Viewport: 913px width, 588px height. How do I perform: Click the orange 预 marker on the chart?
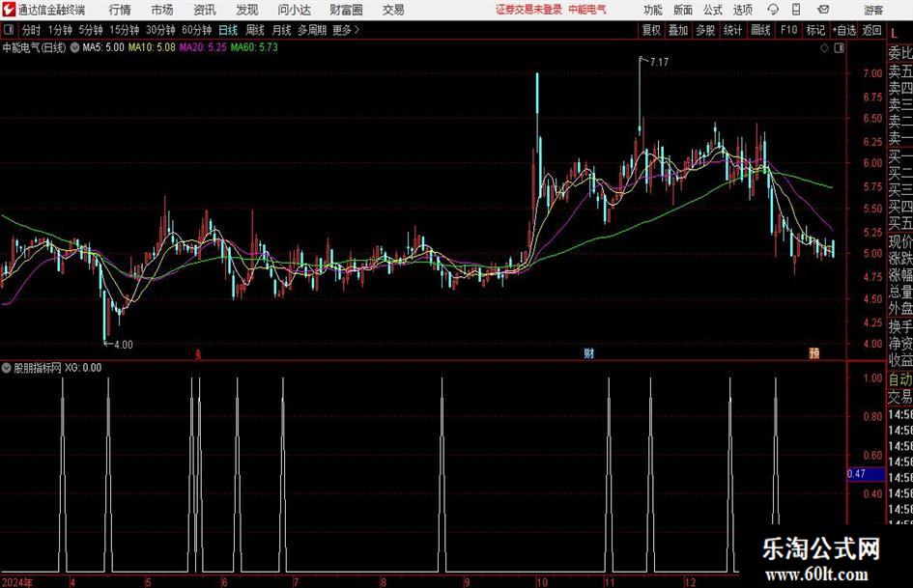[x=814, y=352]
